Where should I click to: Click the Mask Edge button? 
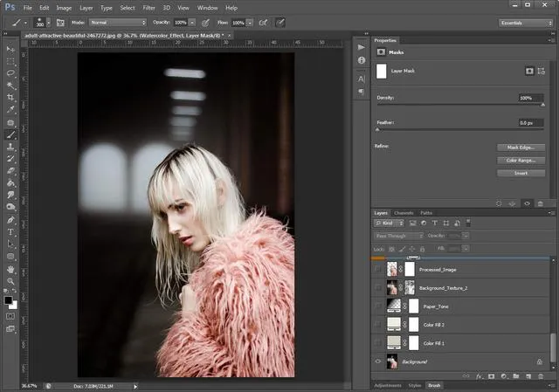tap(521, 148)
